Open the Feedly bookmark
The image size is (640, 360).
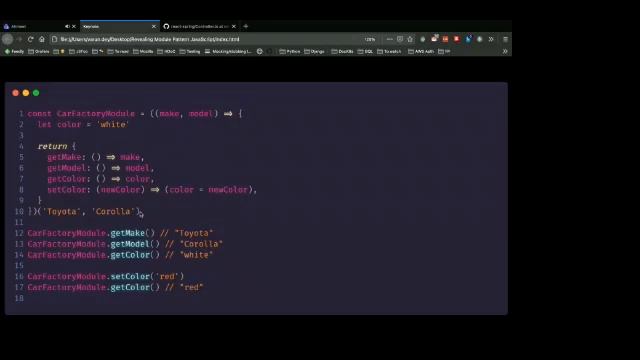coord(14,51)
